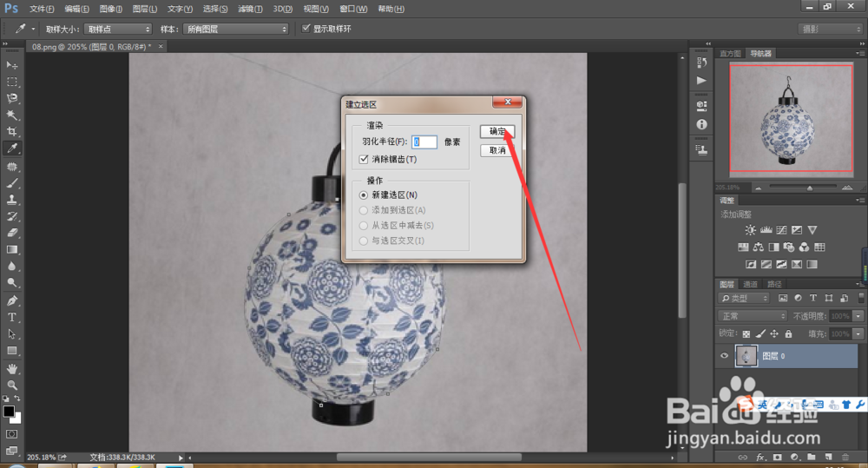Select the Crop tool

click(11, 131)
